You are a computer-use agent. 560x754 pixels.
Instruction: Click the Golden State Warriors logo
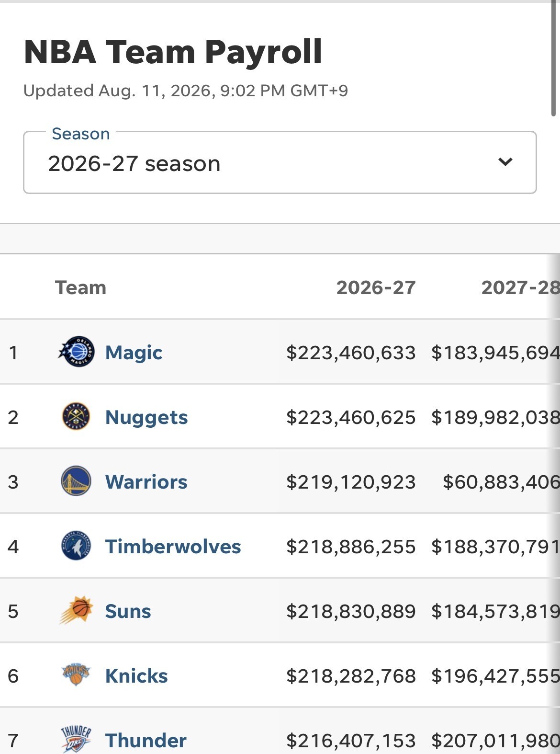(76, 481)
